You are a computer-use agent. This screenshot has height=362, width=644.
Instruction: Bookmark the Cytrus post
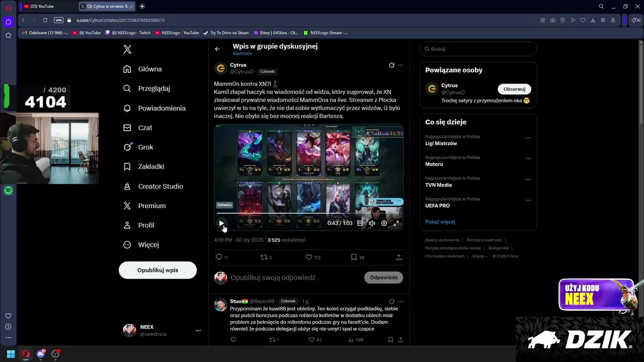(357, 257)
